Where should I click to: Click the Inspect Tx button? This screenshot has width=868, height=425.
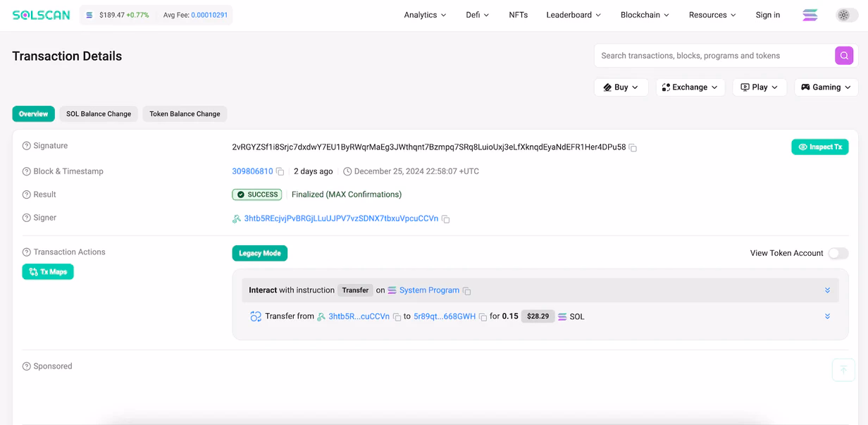click(819, 147)
